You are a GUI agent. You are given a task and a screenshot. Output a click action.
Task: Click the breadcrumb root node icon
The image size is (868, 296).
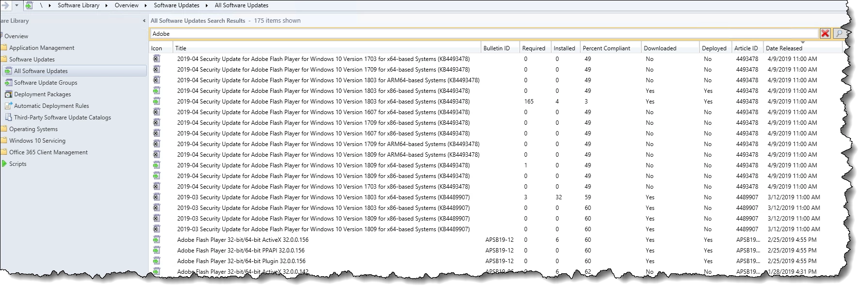coord(29,5)
